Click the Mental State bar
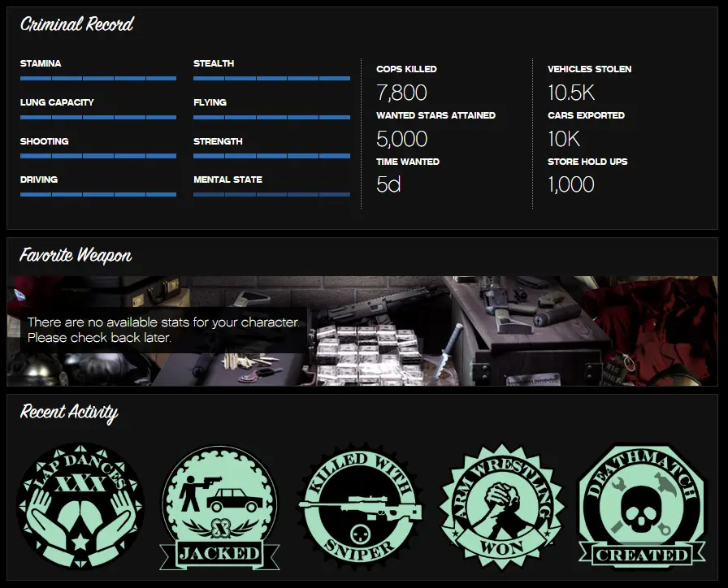The image size is (728, 588). tap(271, 194)
